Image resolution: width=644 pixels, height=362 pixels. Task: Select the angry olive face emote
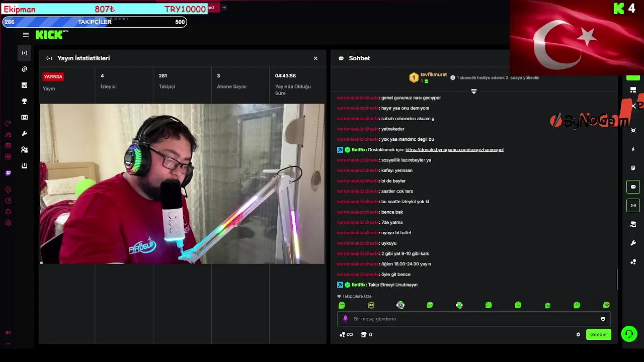[371, 305]
